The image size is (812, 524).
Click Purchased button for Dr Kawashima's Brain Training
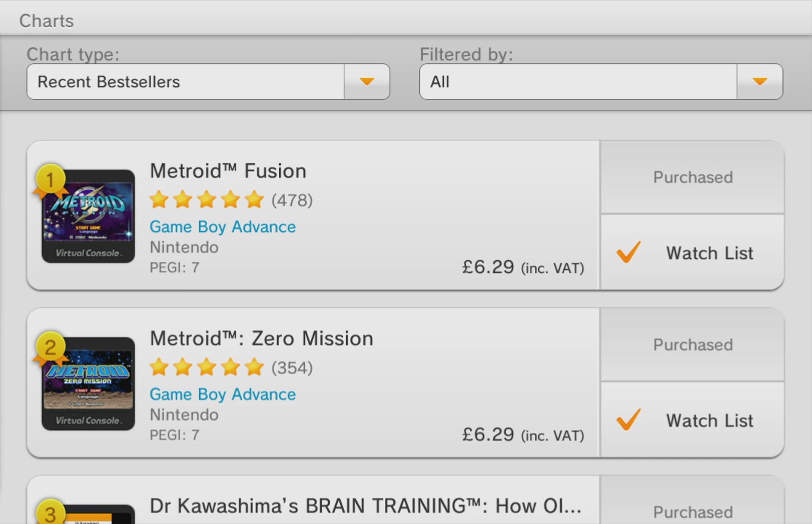692,505
